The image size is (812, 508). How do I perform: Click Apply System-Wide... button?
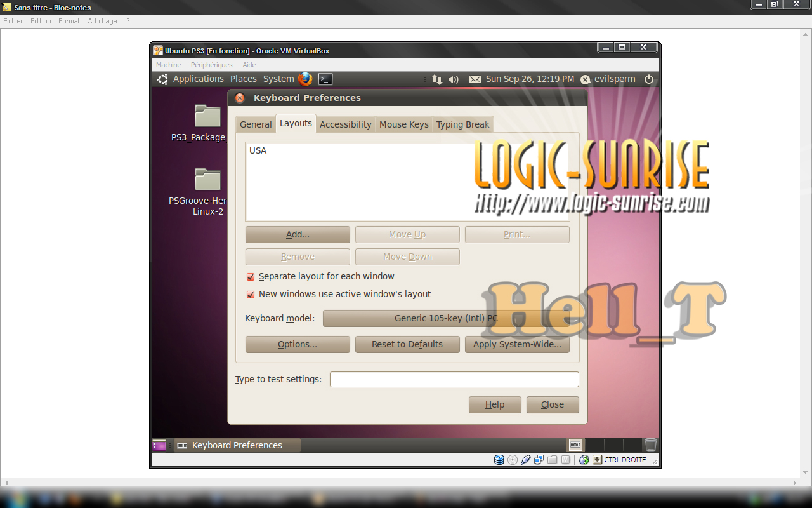pos(517,344)
